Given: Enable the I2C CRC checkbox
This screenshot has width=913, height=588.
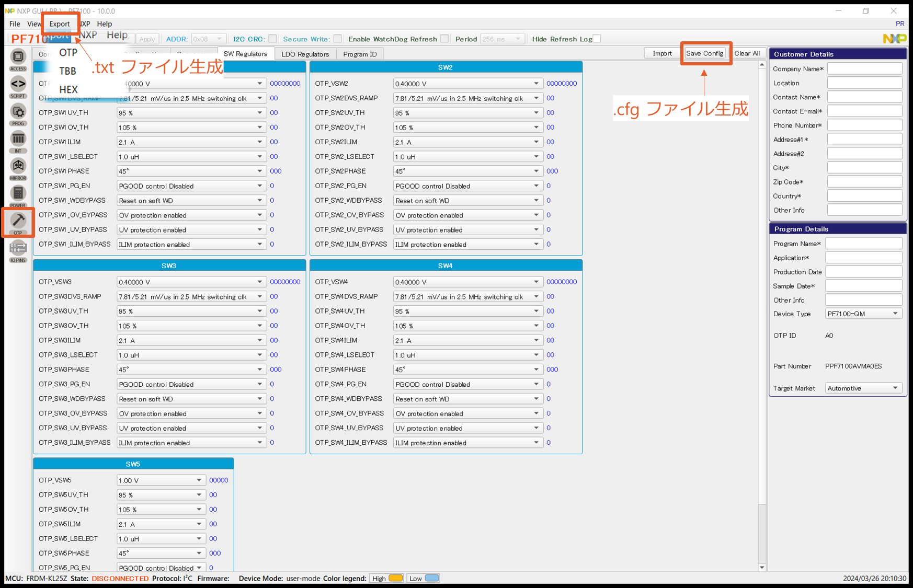Looking at the screenshot, I should (272, 39).
